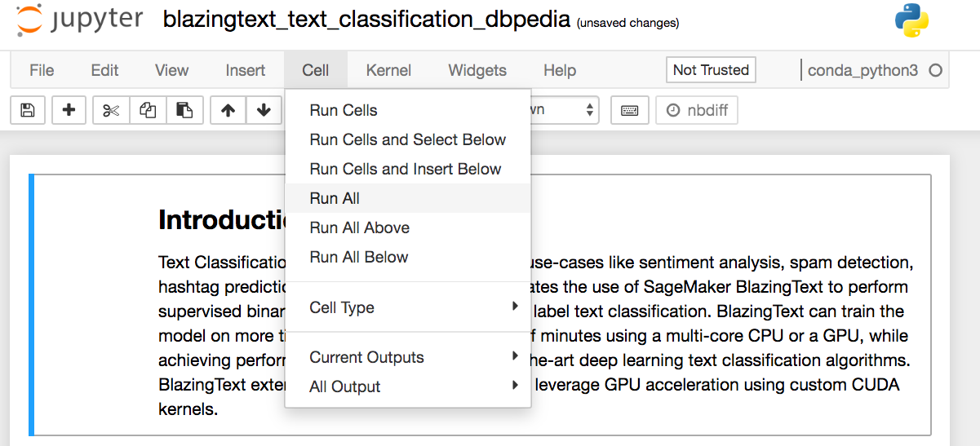Click the Not Trusted button

pyautogui.click(x=711, y=70)
